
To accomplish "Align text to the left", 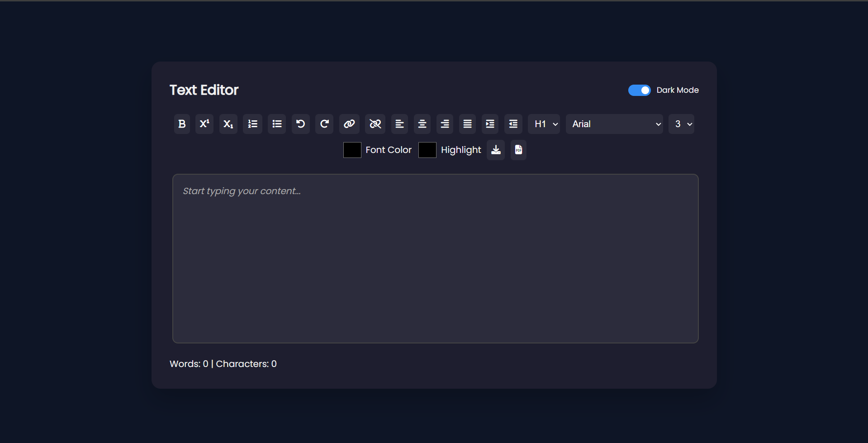I will point(399,124).
